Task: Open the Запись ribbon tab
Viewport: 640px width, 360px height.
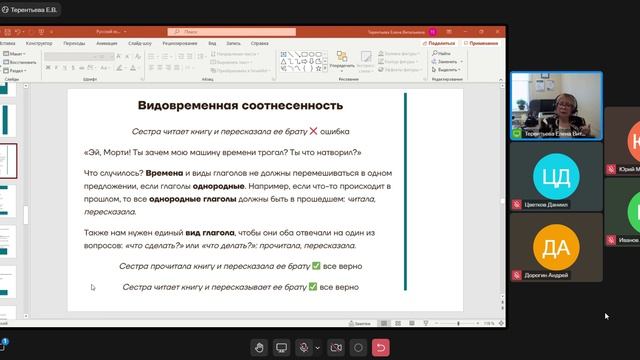Action: (x=233, y=43)
